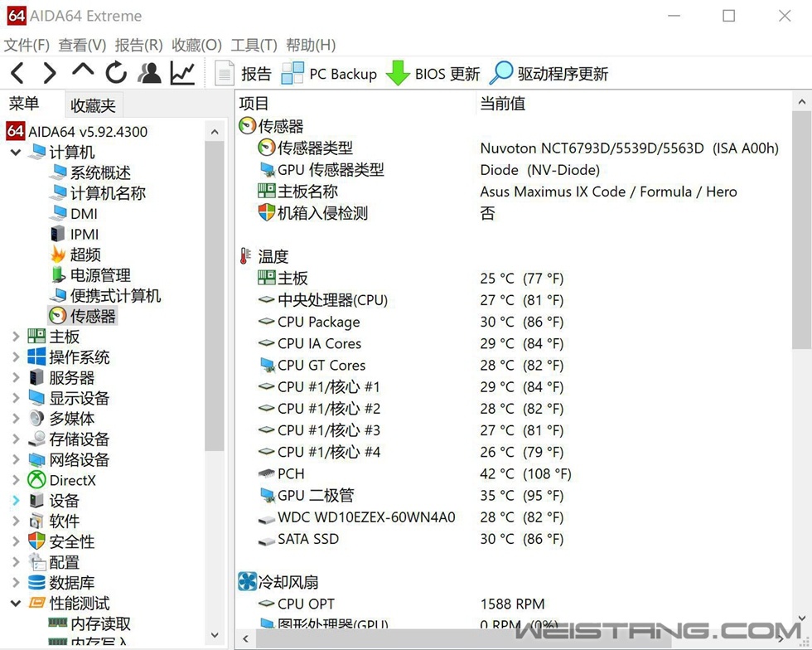
Task: Click the back navigation arrow in toolbar
Action: click(x=17, y=74)
